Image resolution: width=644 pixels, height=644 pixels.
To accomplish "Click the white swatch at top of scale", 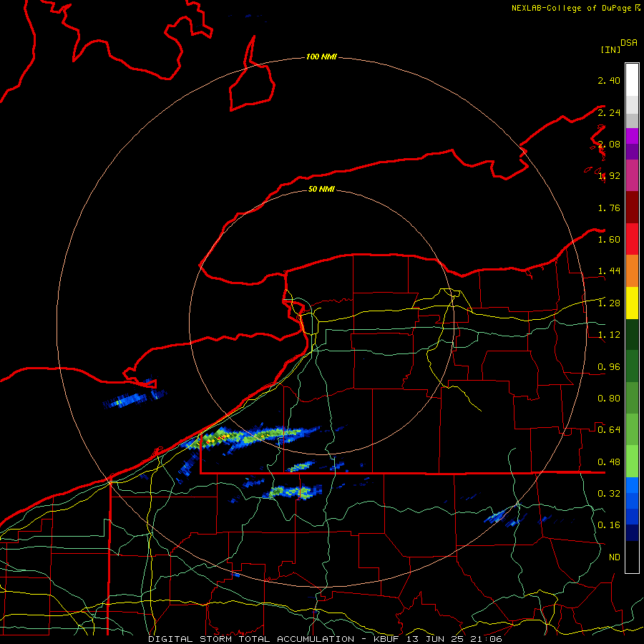I will [632, 80].
